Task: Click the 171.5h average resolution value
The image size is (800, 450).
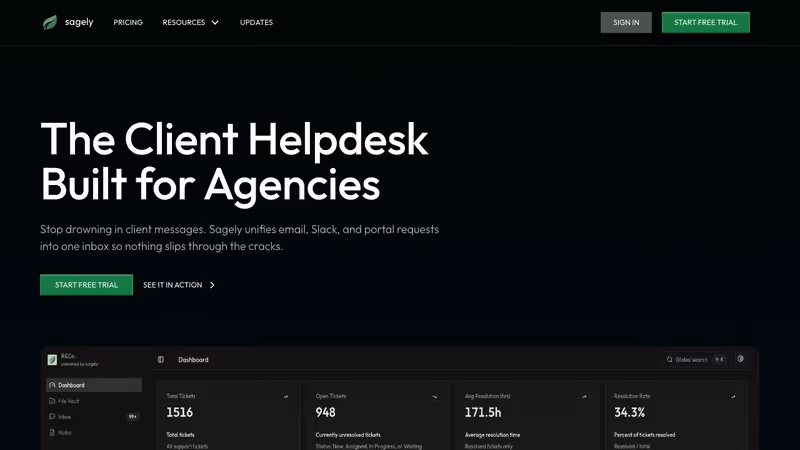Action: click(x=483, y=412)
